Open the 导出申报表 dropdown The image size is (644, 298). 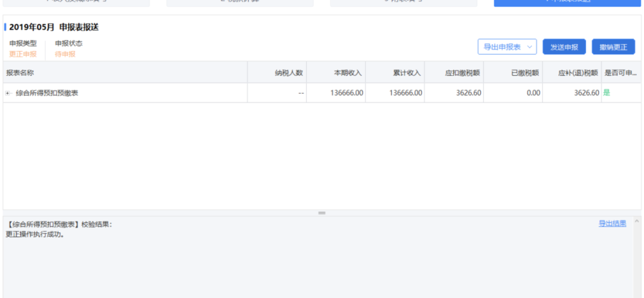point(507,47)
